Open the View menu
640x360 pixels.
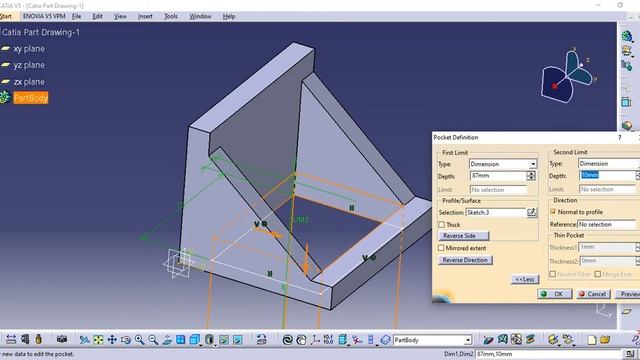120,16
